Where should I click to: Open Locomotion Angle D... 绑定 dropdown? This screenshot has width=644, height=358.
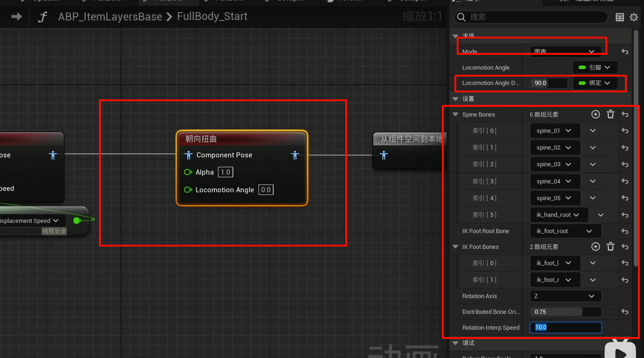[x=595, y=83]
